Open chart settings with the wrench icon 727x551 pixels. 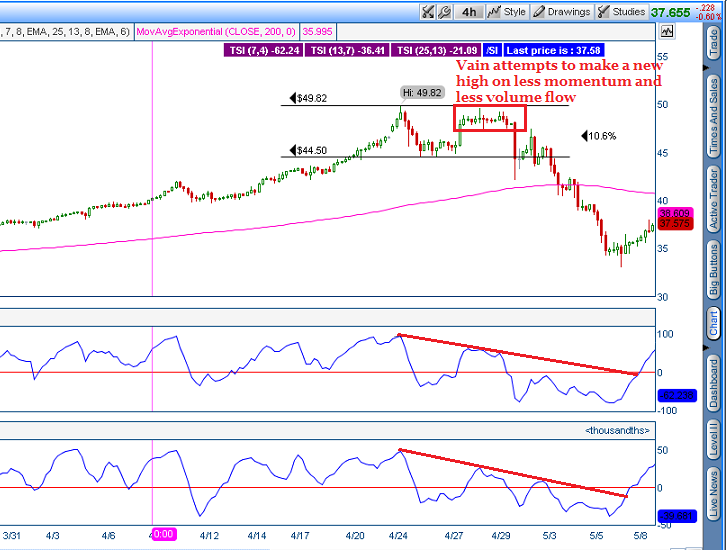pyautogui.click(x=445, y=12)
